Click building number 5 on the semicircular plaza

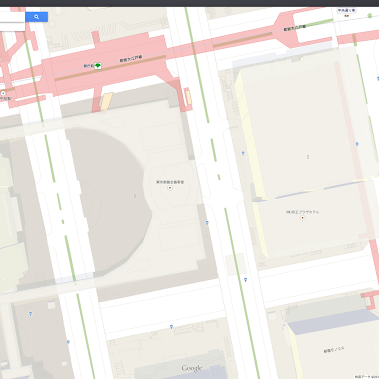135,196
